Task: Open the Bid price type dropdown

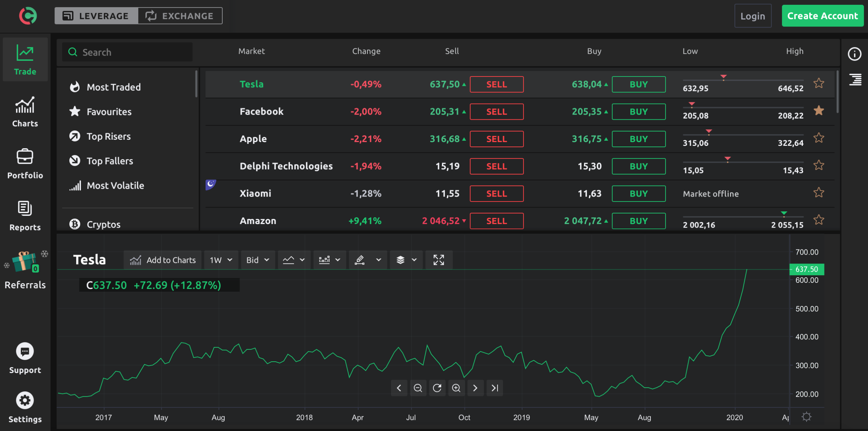Action: coord(258,260)
